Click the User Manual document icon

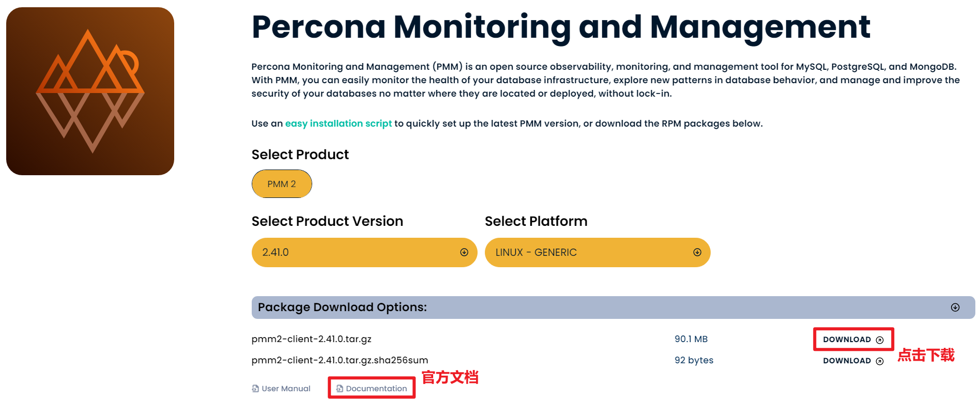[x=255, y=389]
